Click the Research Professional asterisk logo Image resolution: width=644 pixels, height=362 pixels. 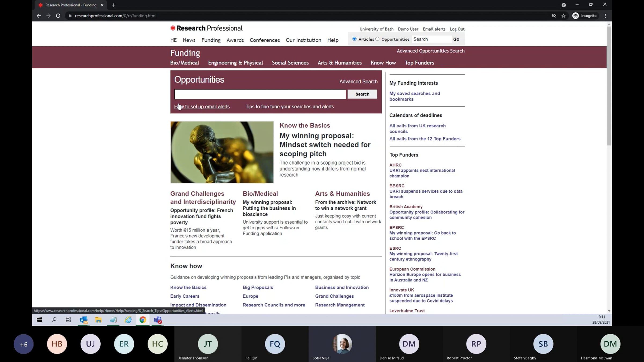(173, 28)
